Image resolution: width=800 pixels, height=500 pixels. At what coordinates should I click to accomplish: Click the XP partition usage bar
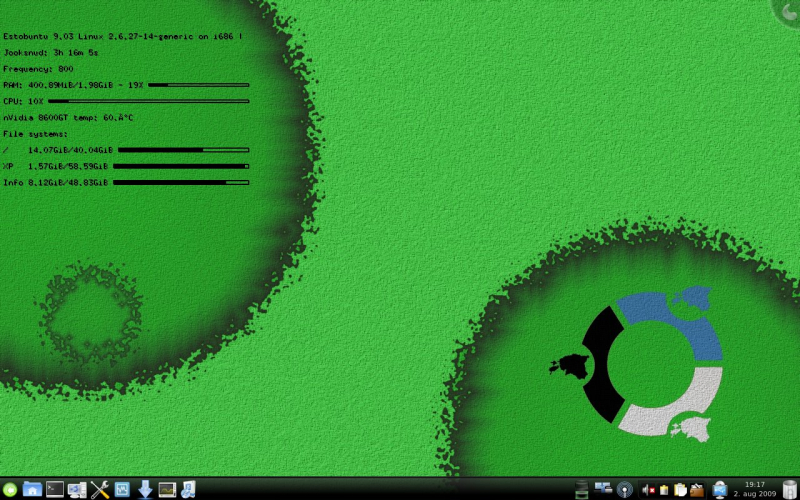(181, 166)
